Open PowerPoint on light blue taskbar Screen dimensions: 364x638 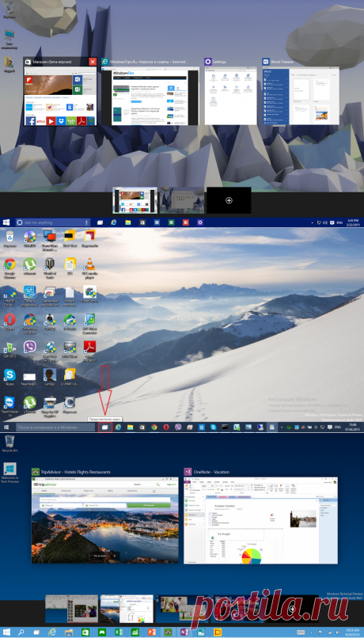(x=151, y=632)
